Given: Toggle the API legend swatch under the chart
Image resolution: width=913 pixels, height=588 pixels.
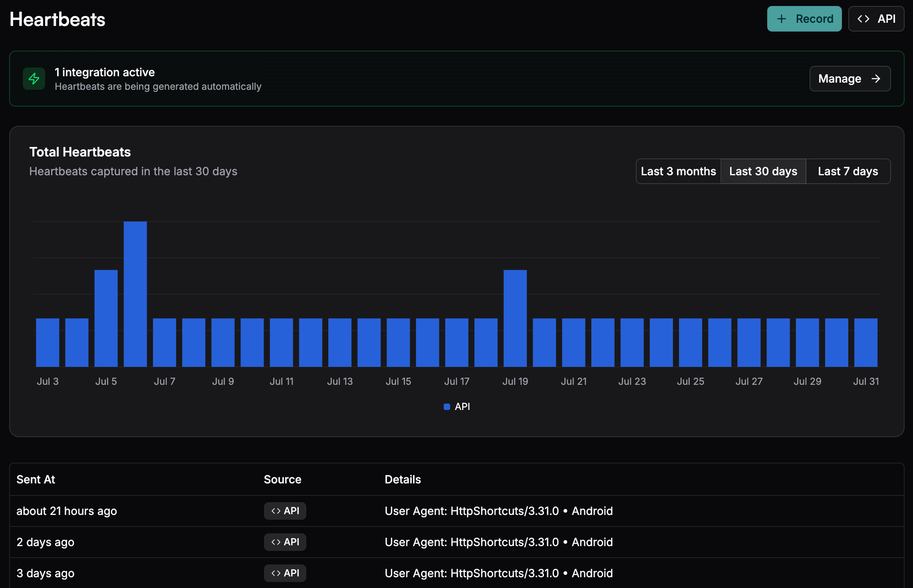Looking at the screenshot, I should 447,407.
